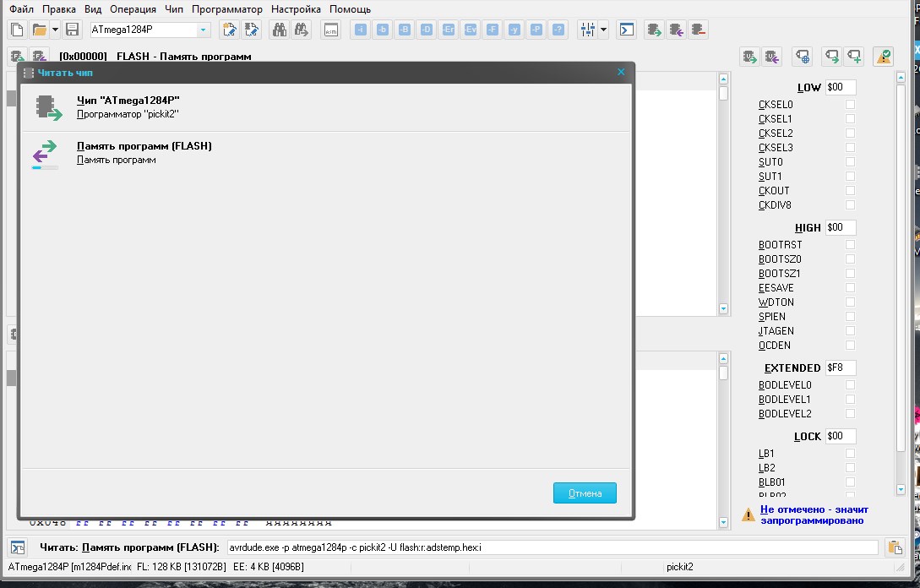
Task: Toggle the JTAGEN fuse checkbox
Action: tap(850, 331)
